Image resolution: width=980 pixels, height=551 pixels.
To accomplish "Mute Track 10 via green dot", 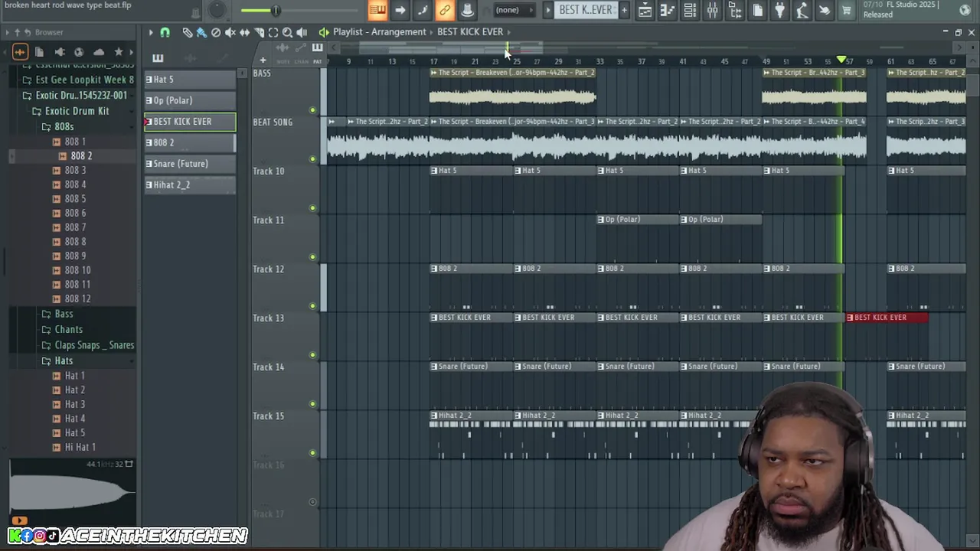I will tap(312, 208).
